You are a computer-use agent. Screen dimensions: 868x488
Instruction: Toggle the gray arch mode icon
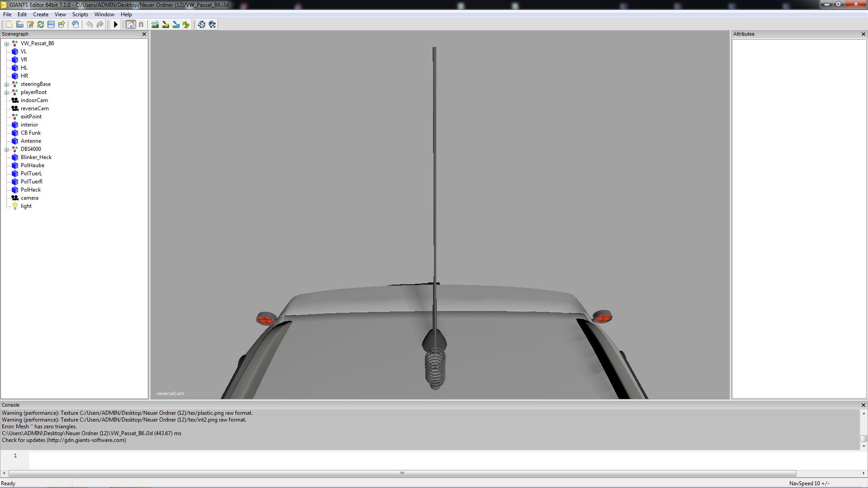click(x=141, y=24)
